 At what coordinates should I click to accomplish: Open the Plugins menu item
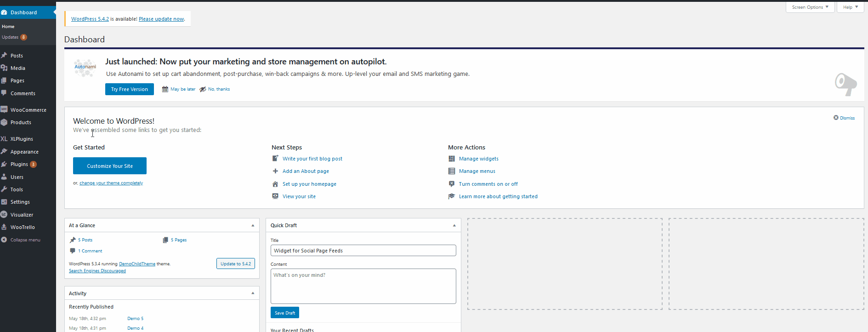[28, 164]
